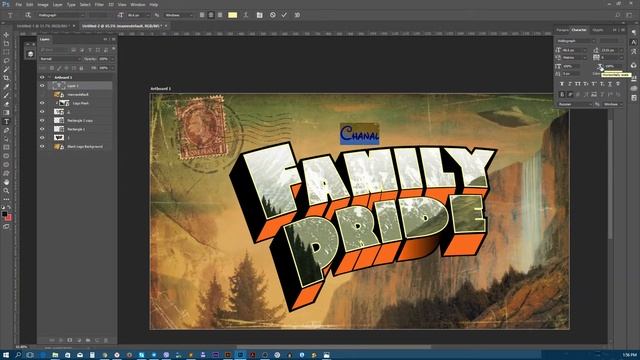
Task: Toggle the Character and Paragraph panels icon
Action: click(x=260, y=15)
